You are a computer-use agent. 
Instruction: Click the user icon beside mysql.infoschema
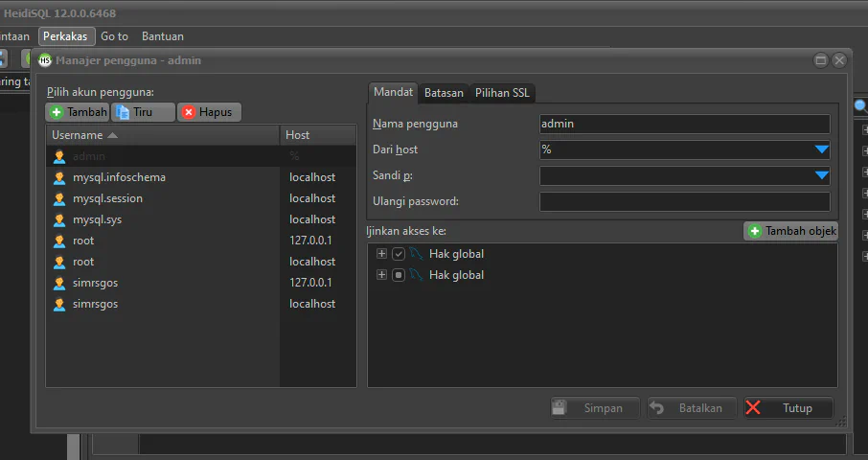point(59,177)
